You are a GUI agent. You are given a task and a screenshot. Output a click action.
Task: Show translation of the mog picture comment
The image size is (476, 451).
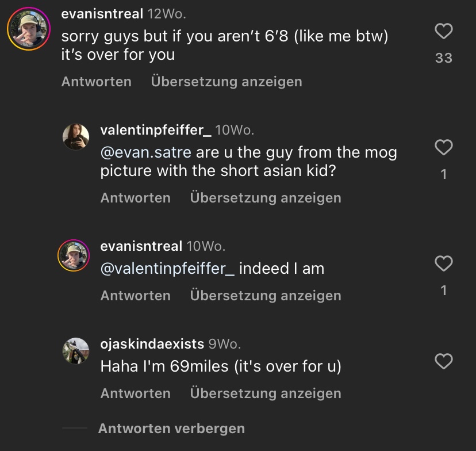(x=265, y=198)
